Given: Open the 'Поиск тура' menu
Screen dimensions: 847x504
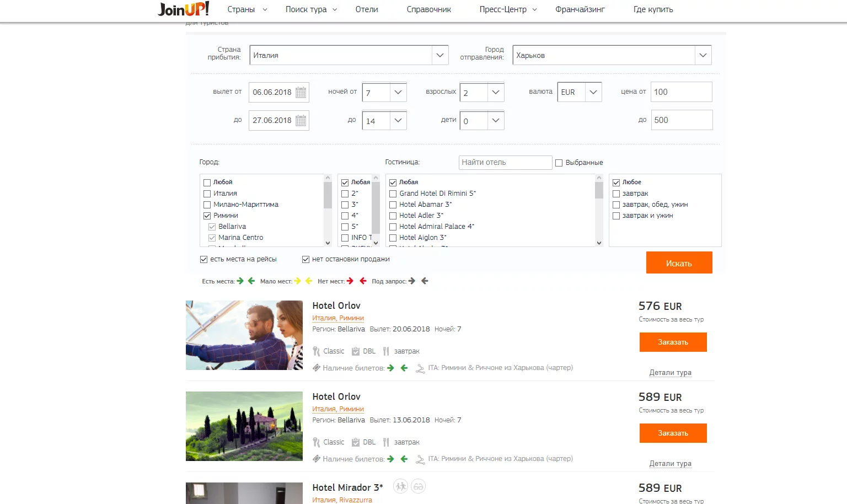Looking at the screenshot, I should (311, 9).
